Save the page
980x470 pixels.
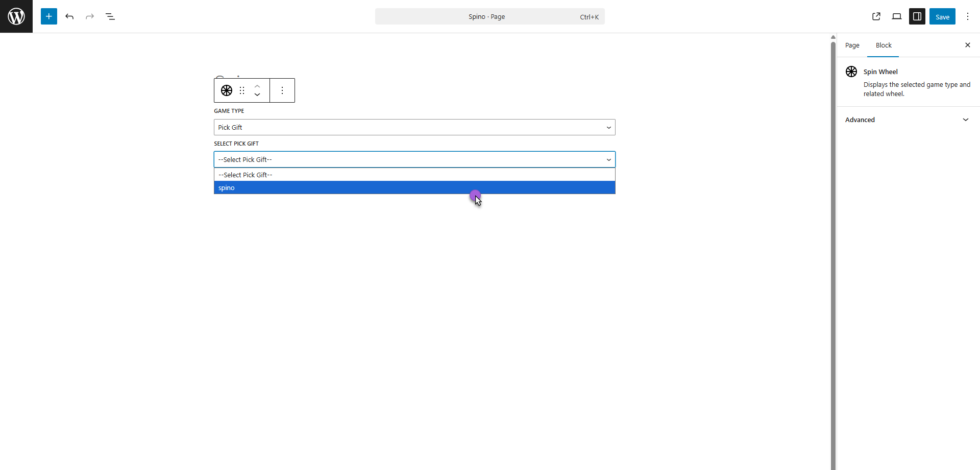coord(942,16)
